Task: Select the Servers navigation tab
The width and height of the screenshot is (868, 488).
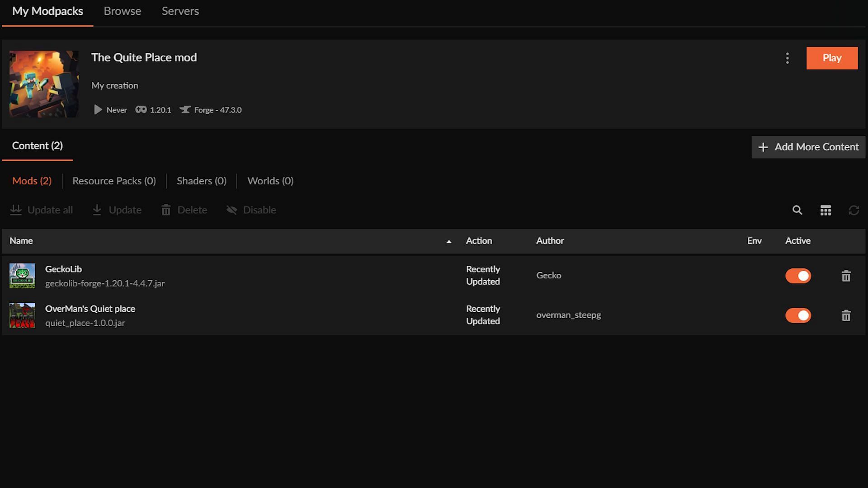Action: pyautogui.click(x=179, y=11)
